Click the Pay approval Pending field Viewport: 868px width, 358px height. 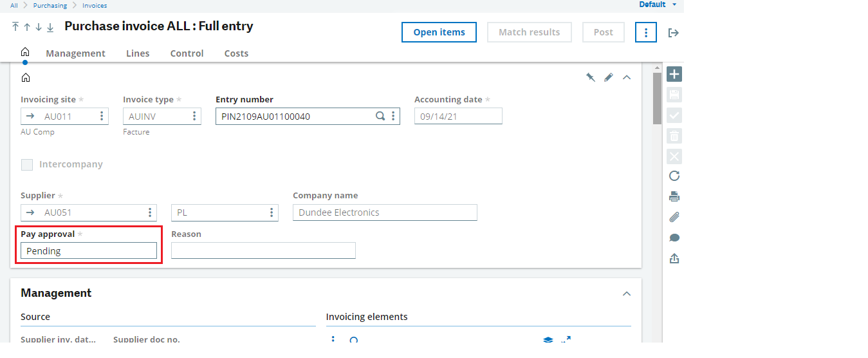pyautogui.click(x=89, y=251)
